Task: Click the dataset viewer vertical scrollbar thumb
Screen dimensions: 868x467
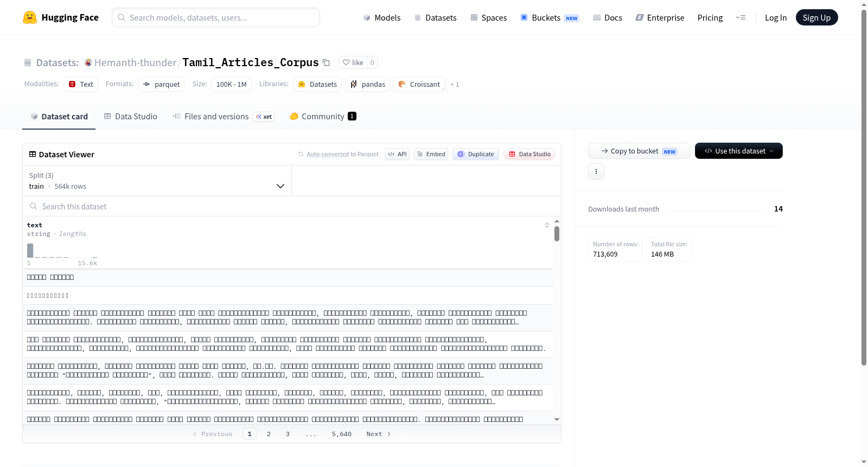Action: pyautogui.click(x=557, y=234)
